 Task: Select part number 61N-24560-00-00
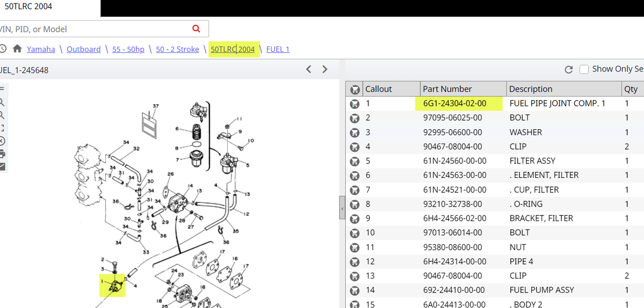coord(455,161)
